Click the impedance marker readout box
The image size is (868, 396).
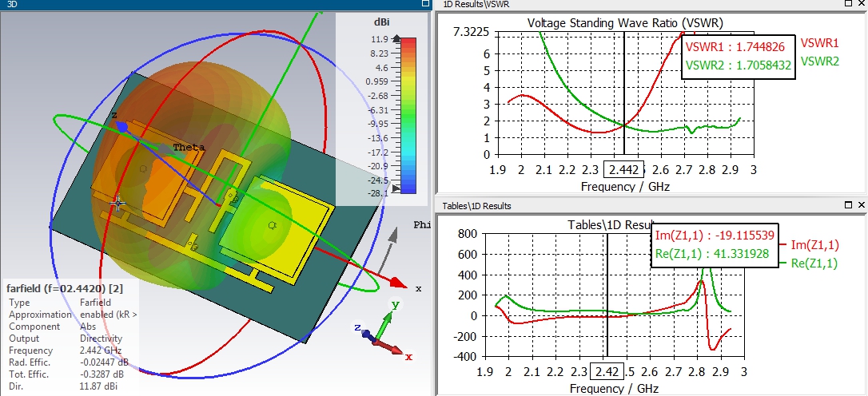tap(715, 245)
